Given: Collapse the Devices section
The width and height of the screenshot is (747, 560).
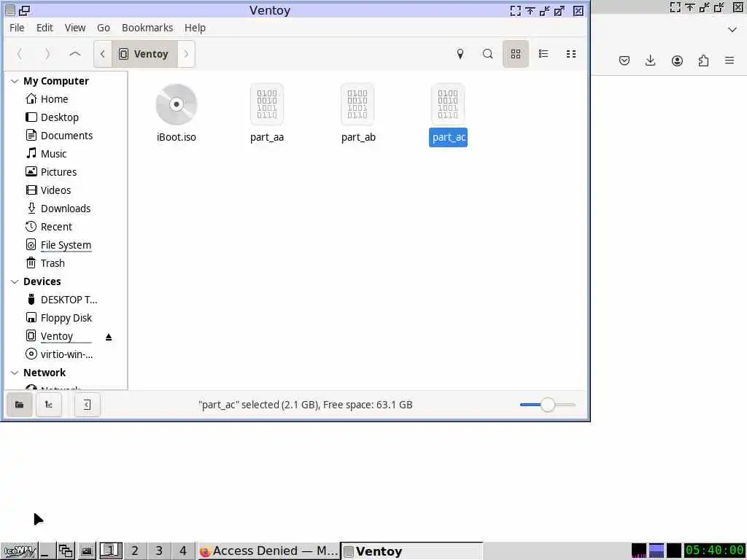Looking at the screenshot, I should point(15,282).
